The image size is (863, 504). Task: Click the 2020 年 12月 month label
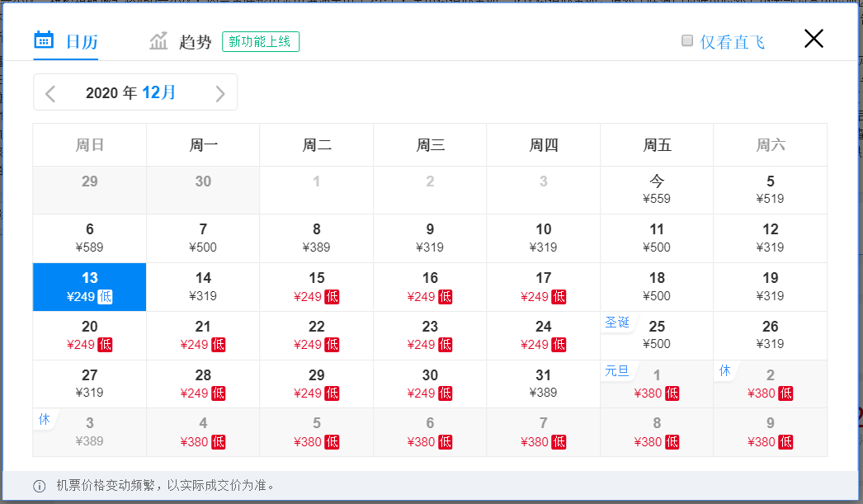tap(130, 92)
